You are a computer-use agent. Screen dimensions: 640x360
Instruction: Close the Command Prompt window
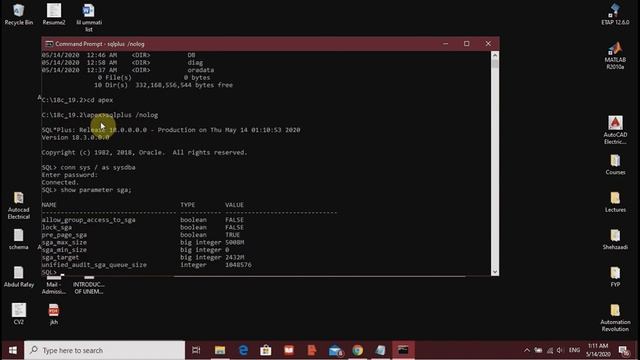(488, 44)
